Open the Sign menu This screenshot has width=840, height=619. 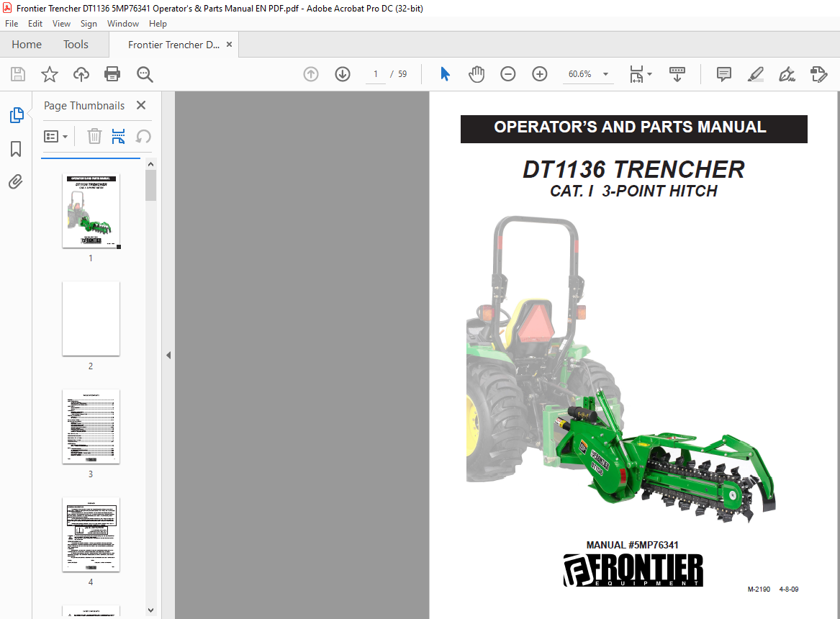pos(89,24)
